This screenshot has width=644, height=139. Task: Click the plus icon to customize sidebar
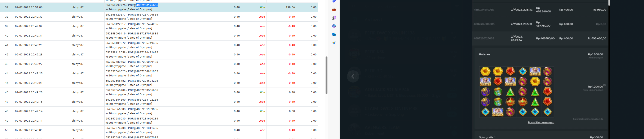coord(334,52)
